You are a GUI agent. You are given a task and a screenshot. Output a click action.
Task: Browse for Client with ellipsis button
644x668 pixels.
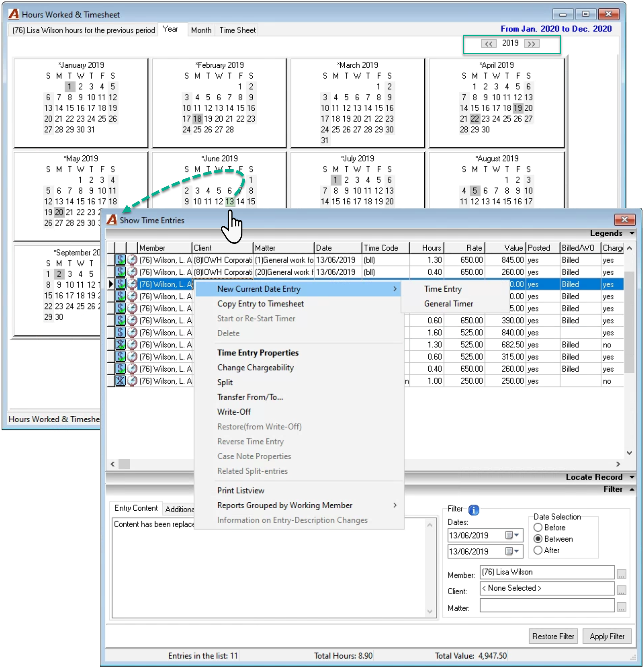point(622,590)
